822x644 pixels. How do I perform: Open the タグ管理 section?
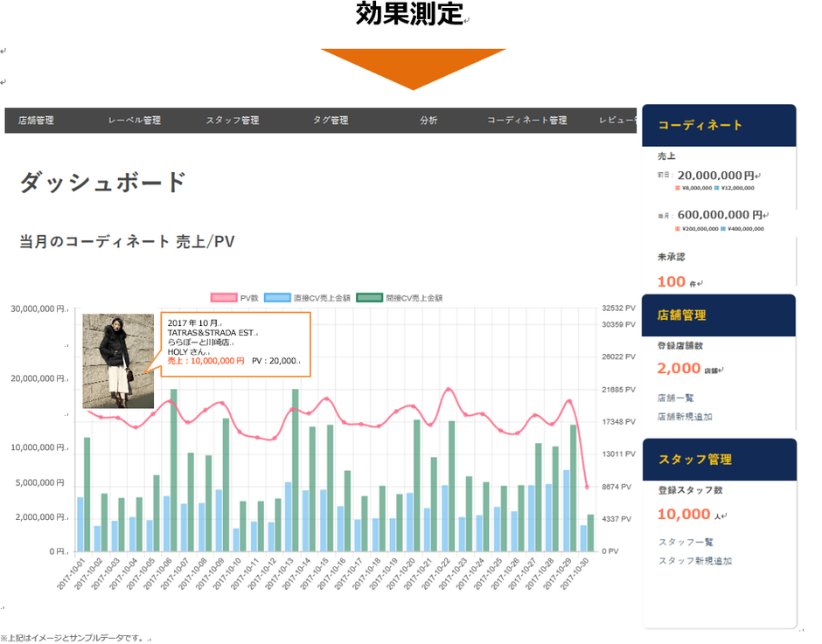[332, 121]
